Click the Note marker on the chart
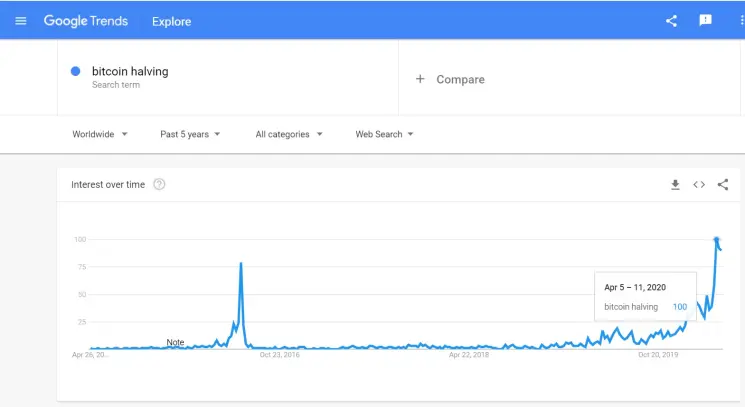The image size is (745, 407). pos(175,342)
